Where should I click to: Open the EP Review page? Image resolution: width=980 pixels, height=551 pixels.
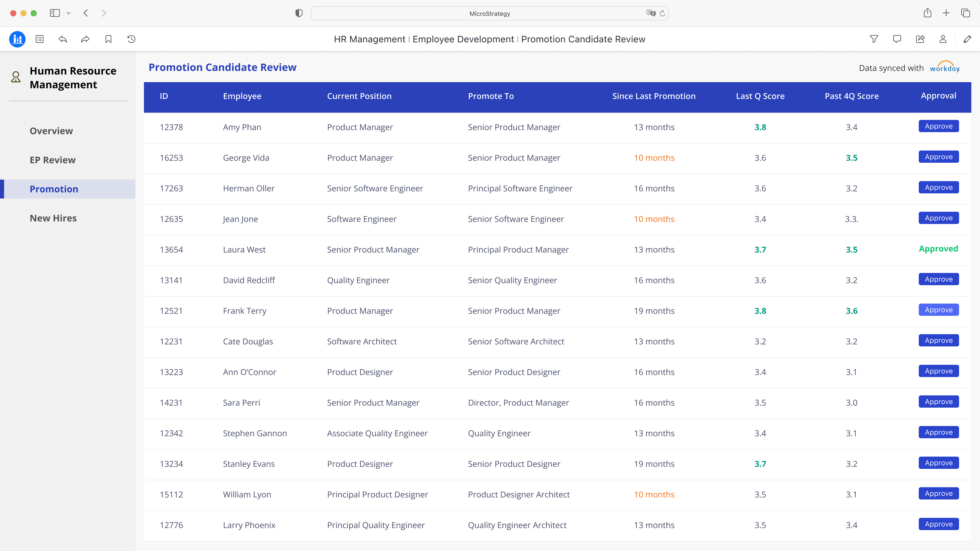click(x=53, y=160)
